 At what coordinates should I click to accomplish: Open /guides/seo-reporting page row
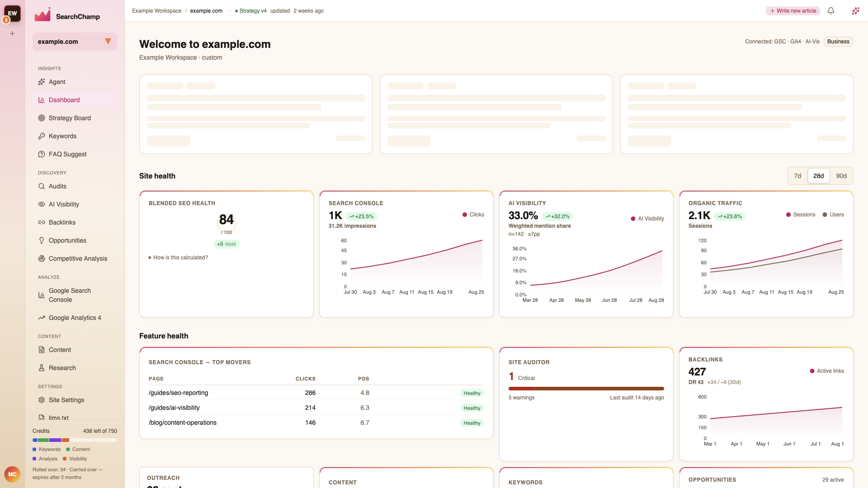coord(316,393)
